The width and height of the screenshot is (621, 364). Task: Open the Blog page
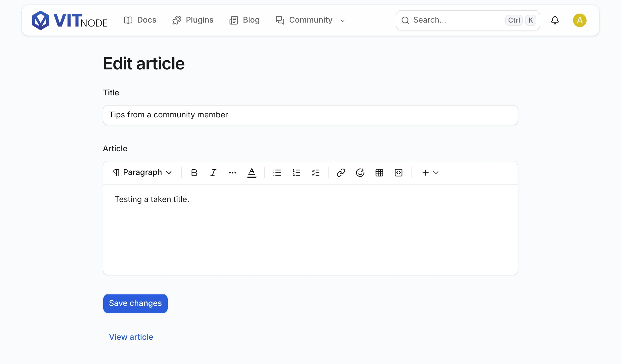(x=244, y=20)
